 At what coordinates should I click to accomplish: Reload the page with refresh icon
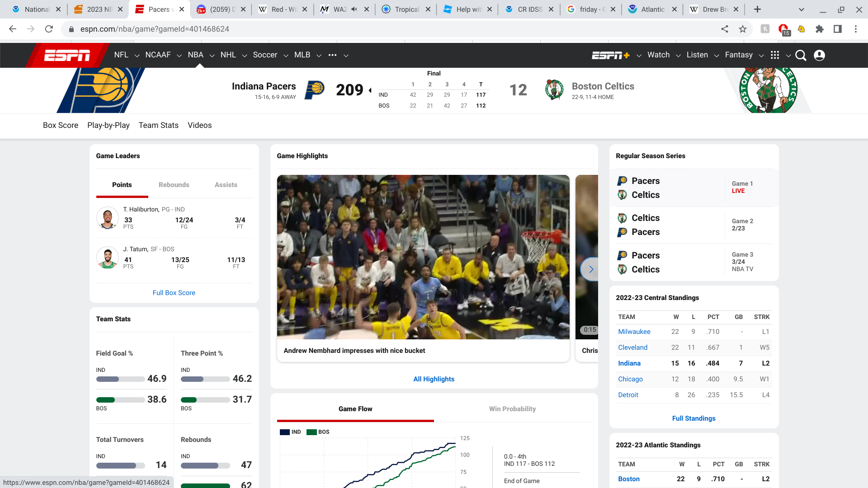click(x=49, y=29)
